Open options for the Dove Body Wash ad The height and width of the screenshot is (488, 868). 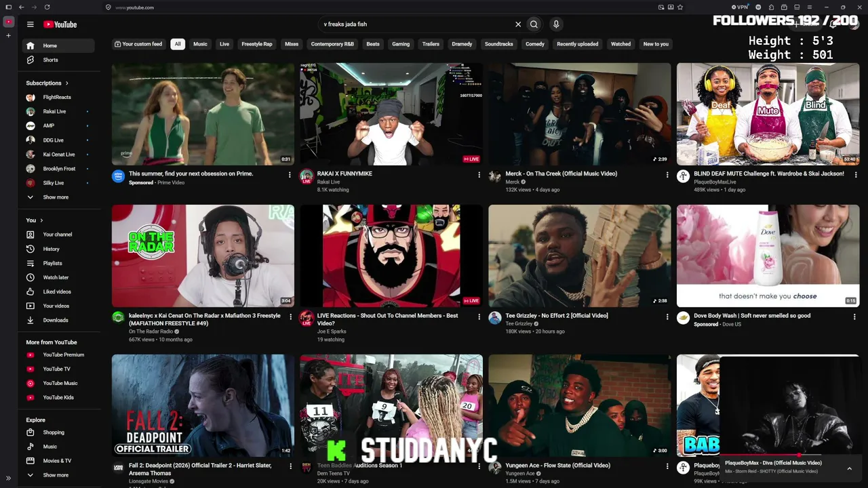854,317
